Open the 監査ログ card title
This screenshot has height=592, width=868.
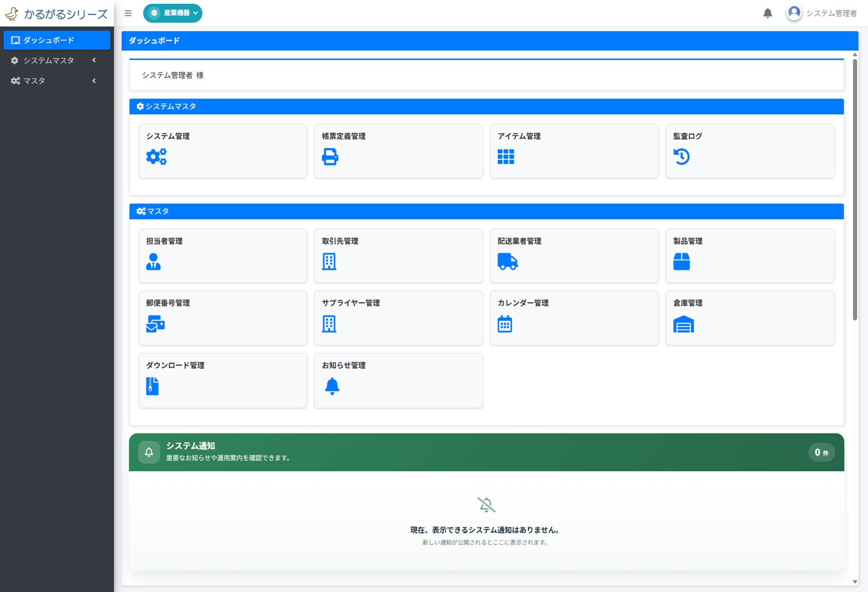(x=688, y=136)
